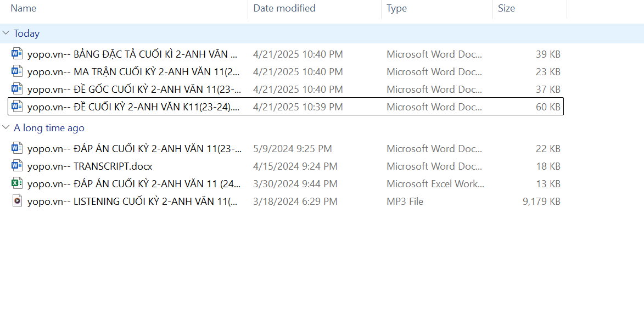Click the 9,179 KB size of MP3 file
Image resolution: width=644 pixels, height=324 pixels.
[541, 202]
